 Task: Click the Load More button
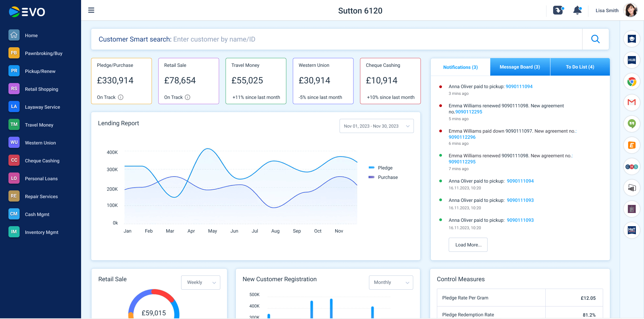468,245
